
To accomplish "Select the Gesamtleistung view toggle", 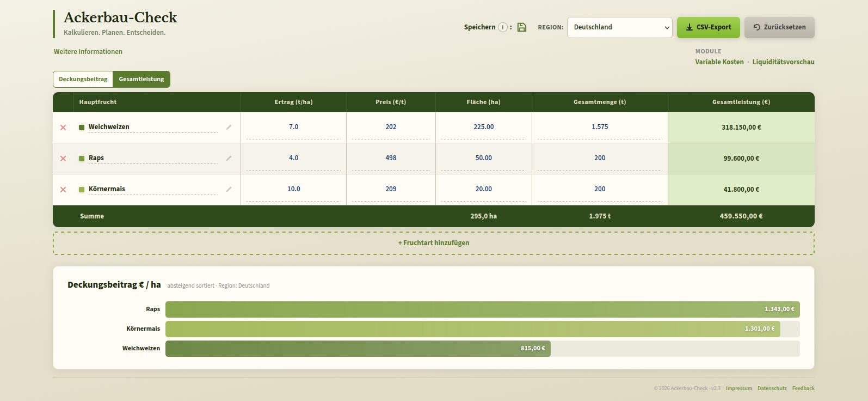I will pyautogui.click(x=141, y=79).
